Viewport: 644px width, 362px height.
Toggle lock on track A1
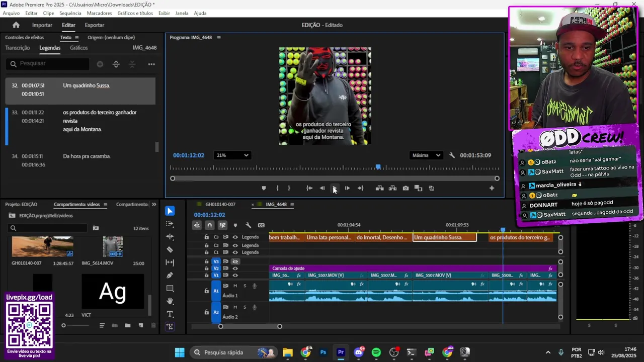click(x=206, y=291)
